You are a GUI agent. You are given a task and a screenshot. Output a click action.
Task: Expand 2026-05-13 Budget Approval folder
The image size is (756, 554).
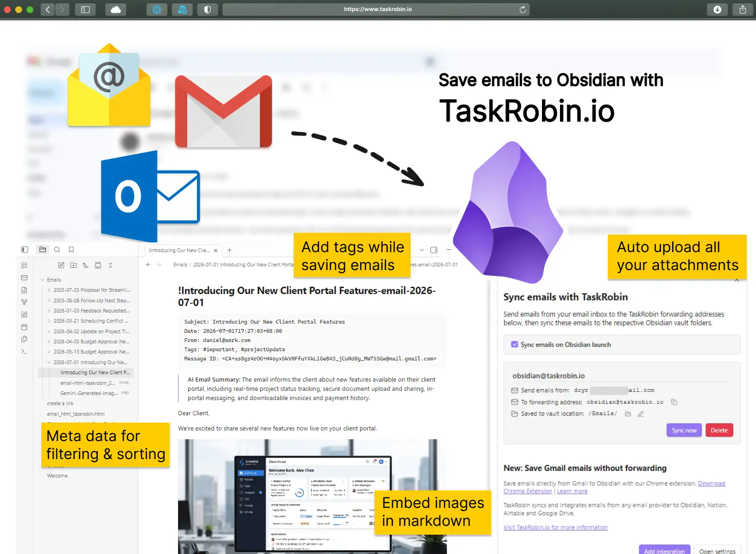tap(49, 352)
